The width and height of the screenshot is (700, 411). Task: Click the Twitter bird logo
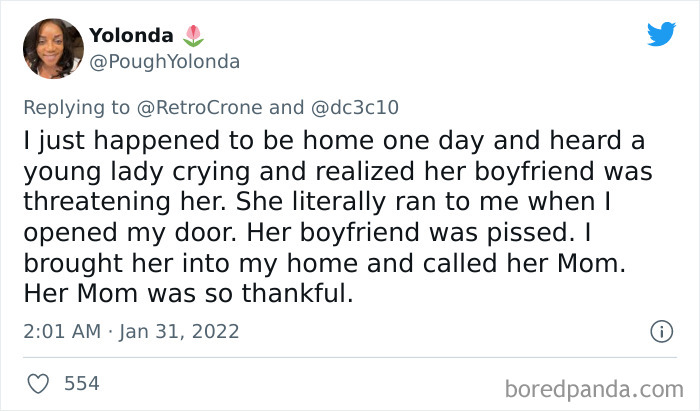coord(661,35)
